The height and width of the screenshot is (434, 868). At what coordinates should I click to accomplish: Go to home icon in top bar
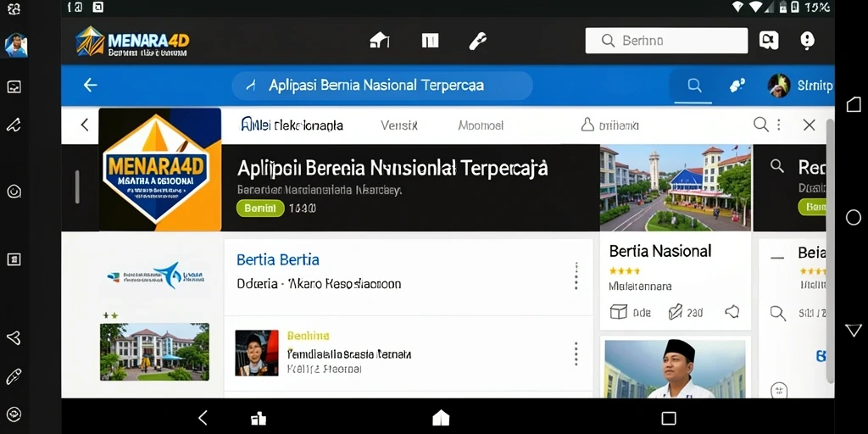coord(380,41)
